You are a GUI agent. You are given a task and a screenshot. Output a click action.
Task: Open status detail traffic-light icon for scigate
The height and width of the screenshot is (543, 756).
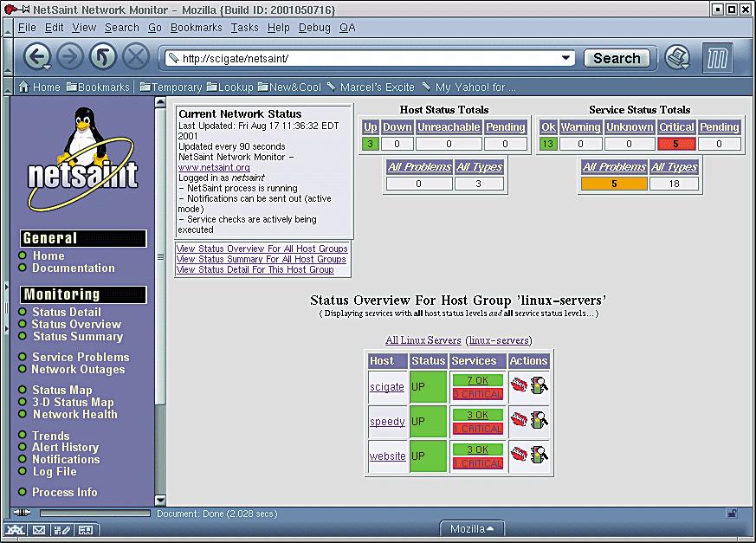click(540, 385)
